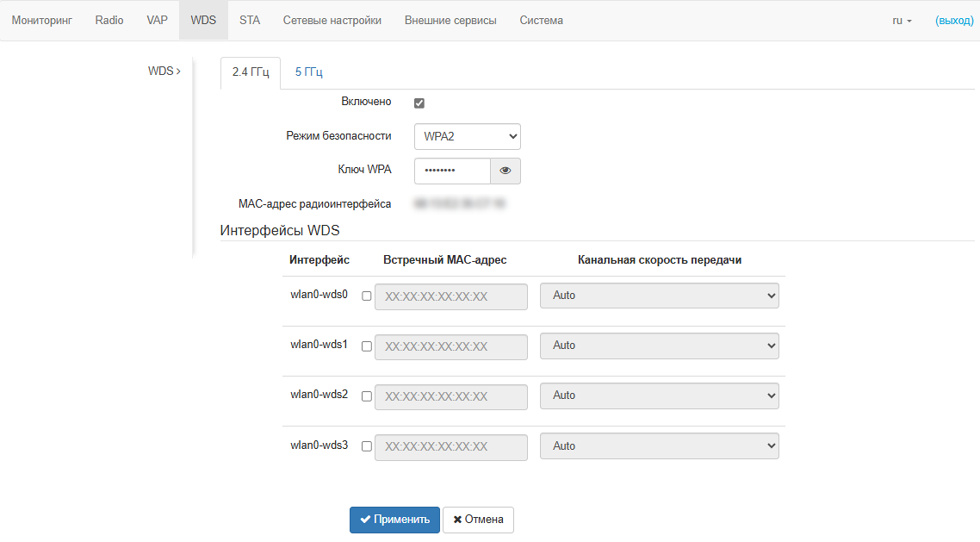The image size is (980, 542).
Task: Switch to the 5 ГГц tab
Action: coord(309,72)
